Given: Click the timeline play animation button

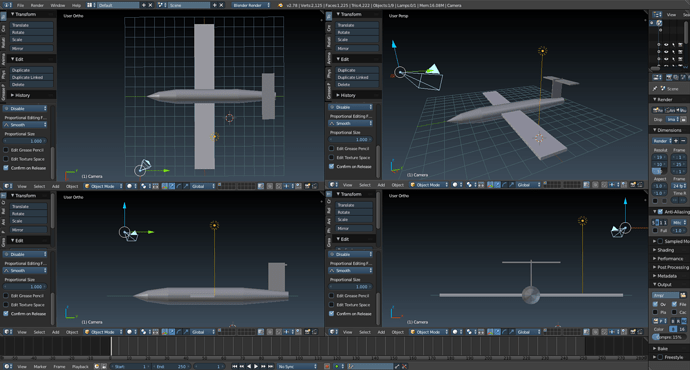Looking at the screenshot, I should [256, 366].
